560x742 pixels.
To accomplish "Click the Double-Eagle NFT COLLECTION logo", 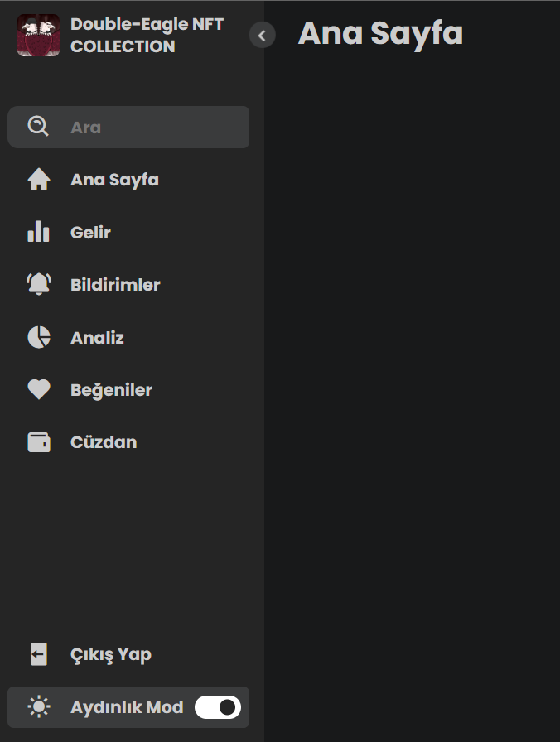I will (38, 36).
